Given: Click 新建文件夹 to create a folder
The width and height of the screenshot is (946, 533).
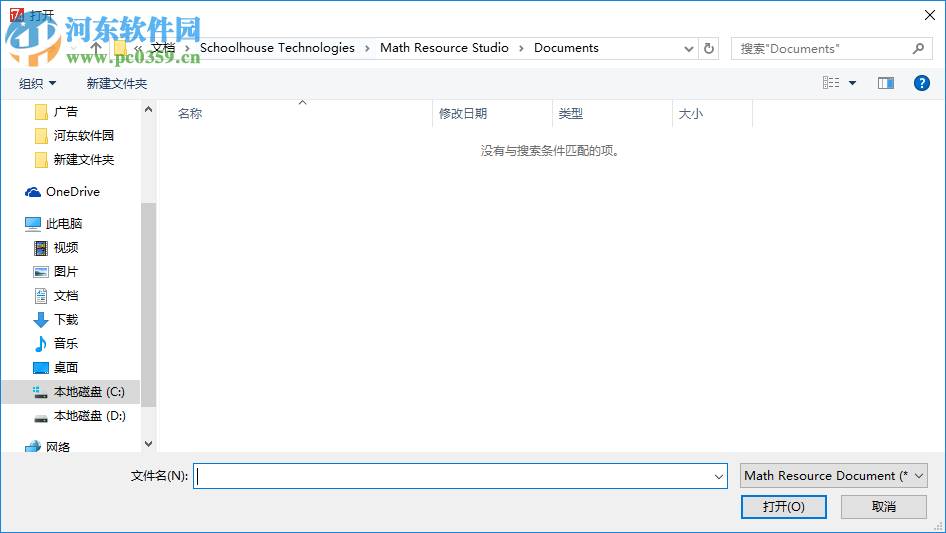Looking at the screenshot, I should (116, 83).
